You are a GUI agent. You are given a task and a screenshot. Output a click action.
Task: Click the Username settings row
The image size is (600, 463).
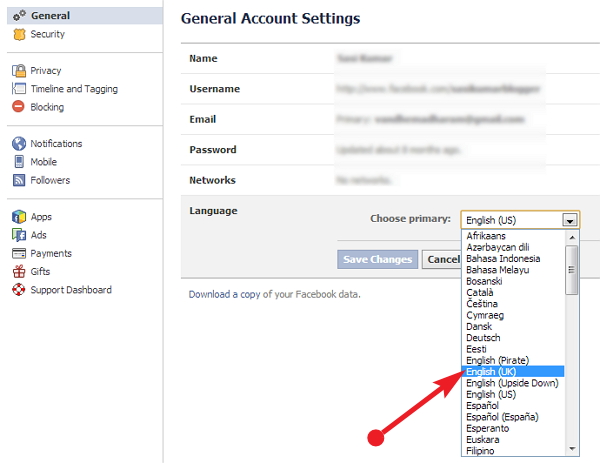(390, 89)
